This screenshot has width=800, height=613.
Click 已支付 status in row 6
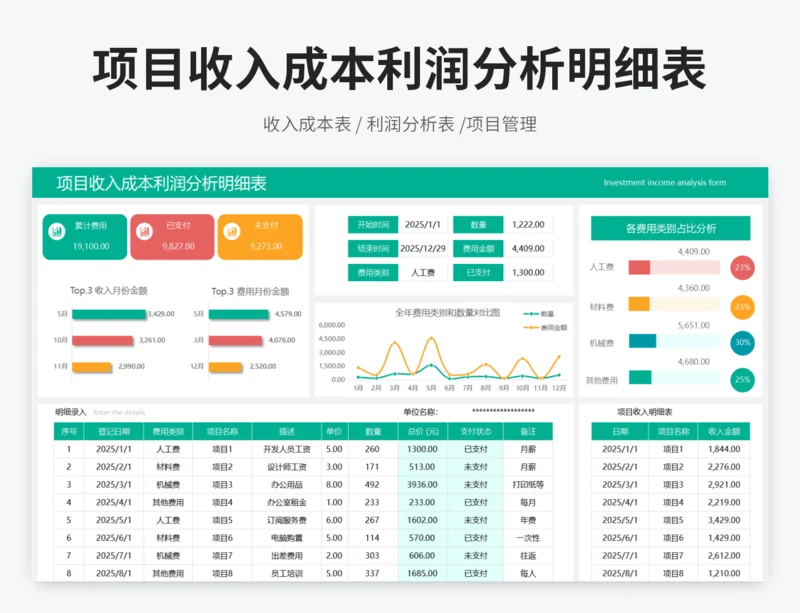click(476, 538)
